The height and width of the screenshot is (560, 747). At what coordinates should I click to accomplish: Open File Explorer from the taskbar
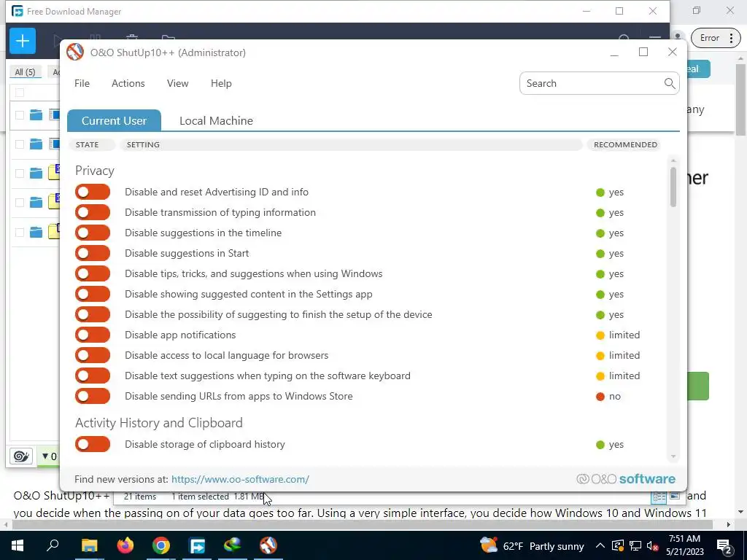89,545
